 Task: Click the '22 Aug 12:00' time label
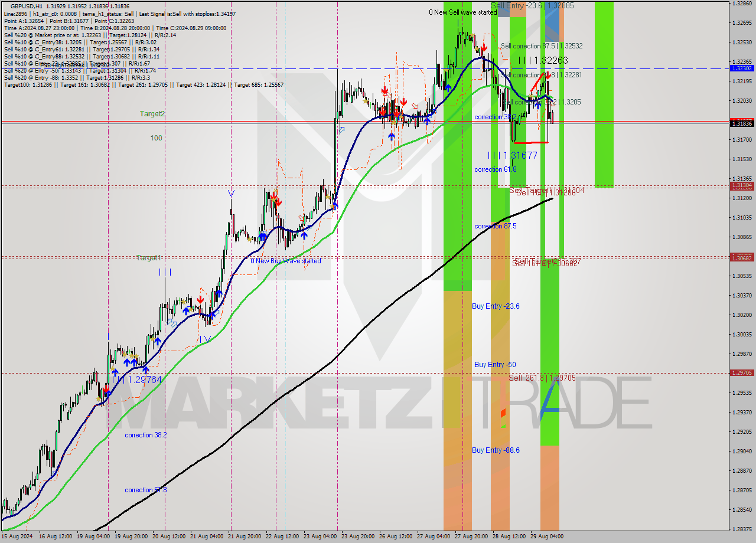click(x=282, y=537)
